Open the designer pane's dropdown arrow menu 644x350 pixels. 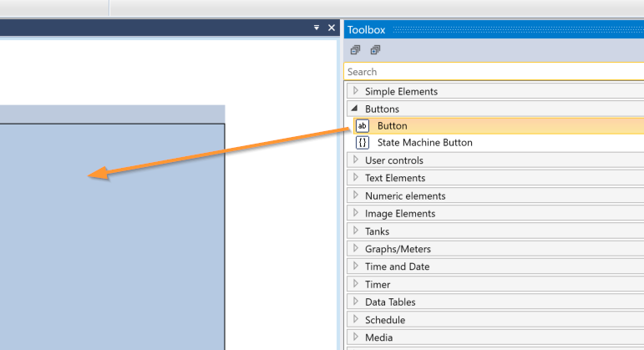317,28
